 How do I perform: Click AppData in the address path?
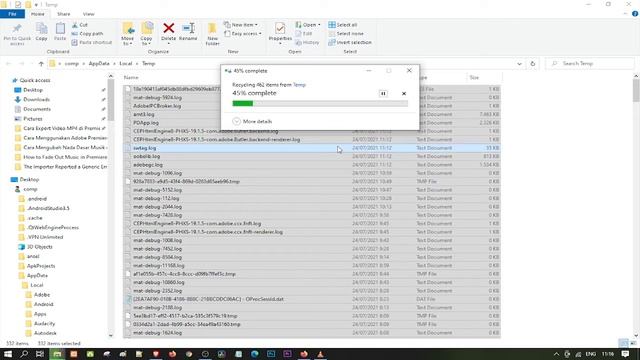tap(99, 64)
